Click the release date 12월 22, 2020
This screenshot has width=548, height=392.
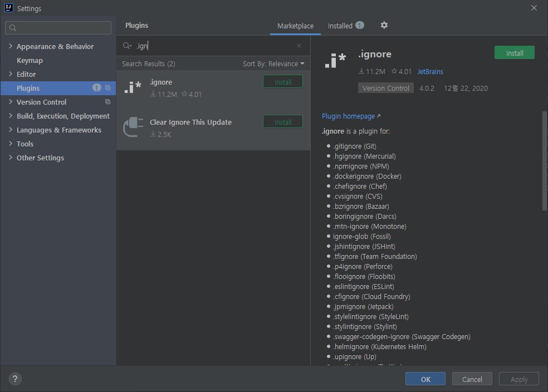466,88
